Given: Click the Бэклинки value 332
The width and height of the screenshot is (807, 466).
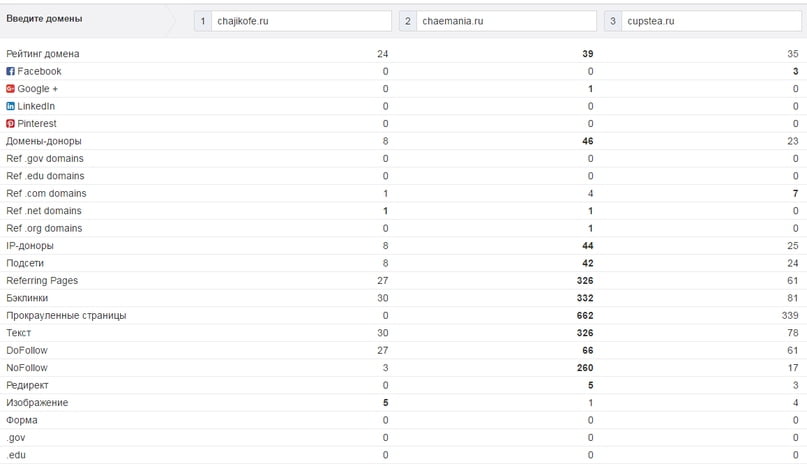Looking at the screenshot, I should click(585, 299).
